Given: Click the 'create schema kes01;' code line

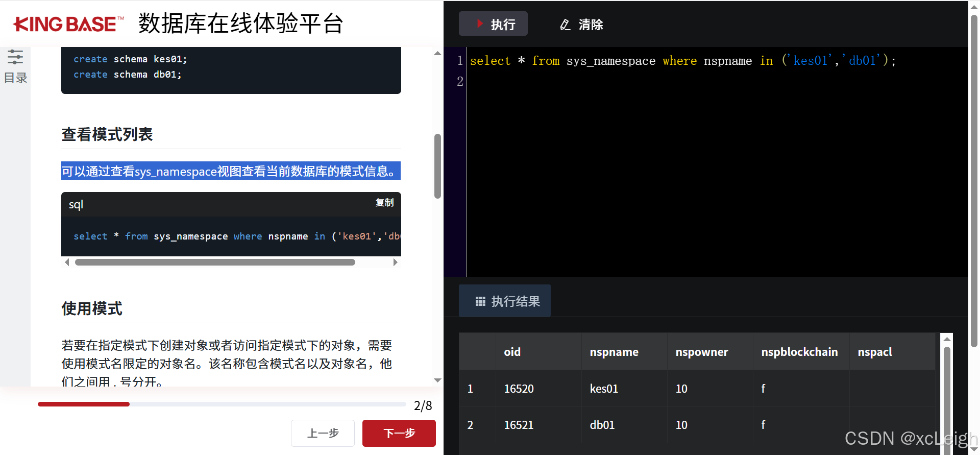Looking at the screenshot, I should tap(130, 59).
